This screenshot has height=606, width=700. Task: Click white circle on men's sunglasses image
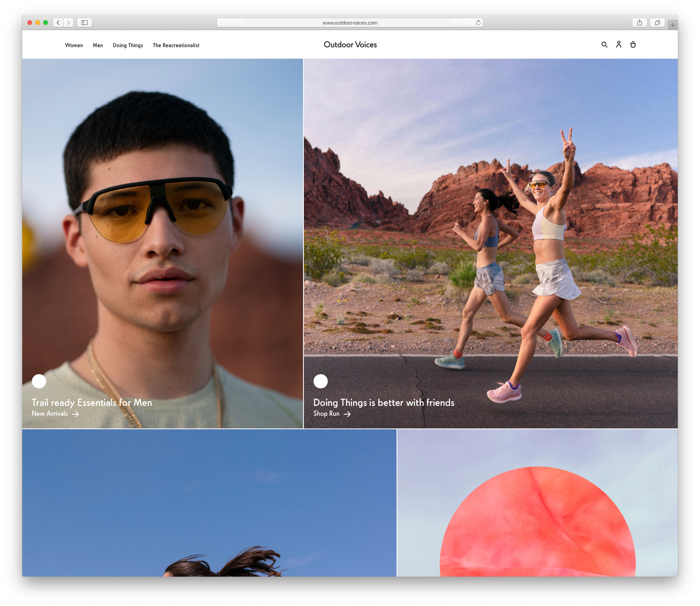(39, 381)
